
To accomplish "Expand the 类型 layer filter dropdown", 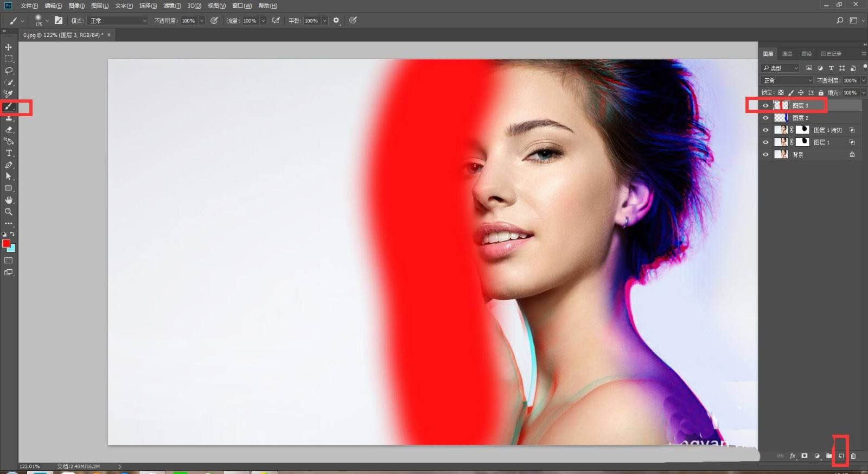I will 780,68.
